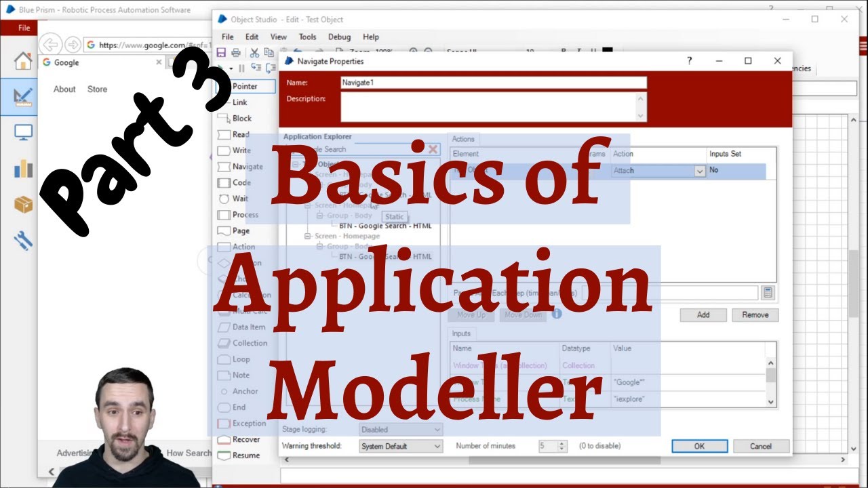
Task: Select the Read stage tool
Action: (233, 134)
